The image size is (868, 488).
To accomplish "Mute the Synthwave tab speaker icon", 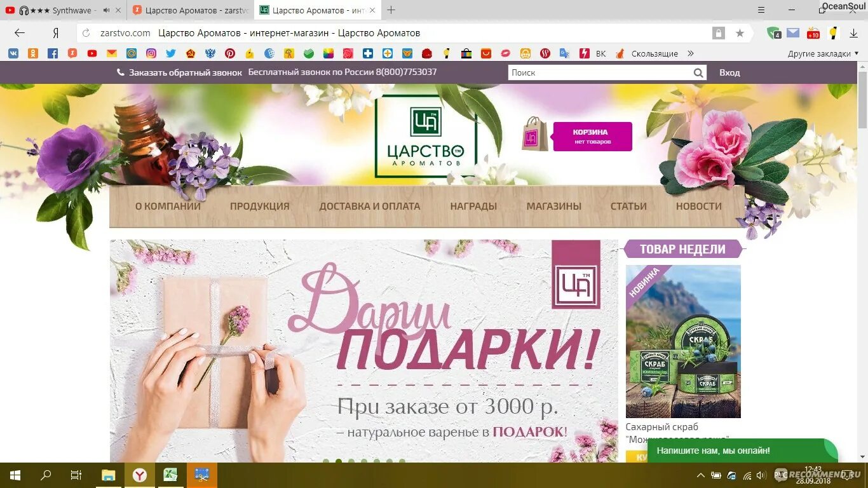I will pyautogui.click(x=106, y=10).
